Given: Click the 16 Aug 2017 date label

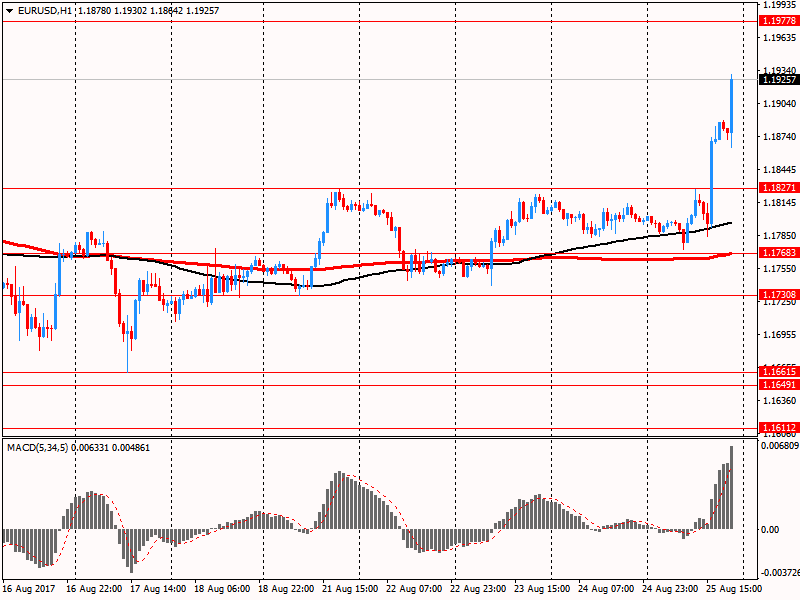Looking at the screenshot, I should (x=30, y=589).
